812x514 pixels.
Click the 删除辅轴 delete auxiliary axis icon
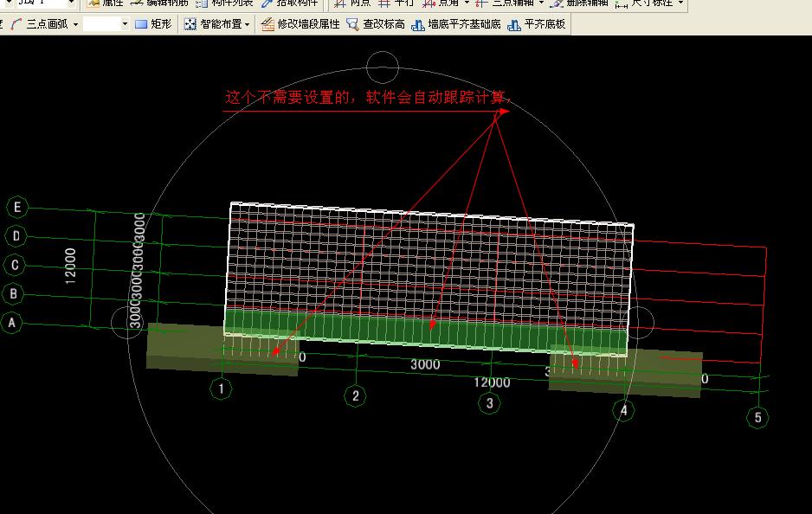coord(557,3)
